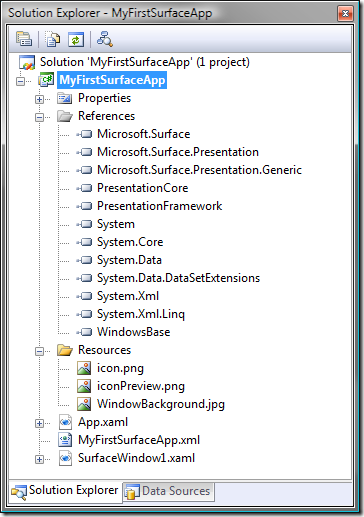Close the Solution Explorer panel
This screenshot has width=364, height=517.
pos(346,14)
